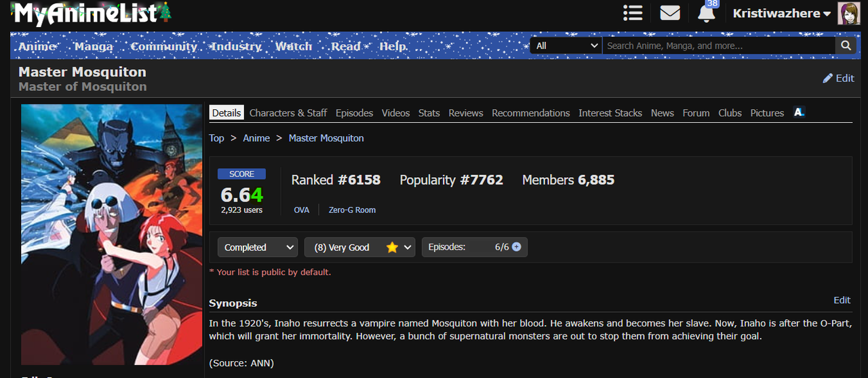Click the Top breadcrumb link

pos(216,138)
